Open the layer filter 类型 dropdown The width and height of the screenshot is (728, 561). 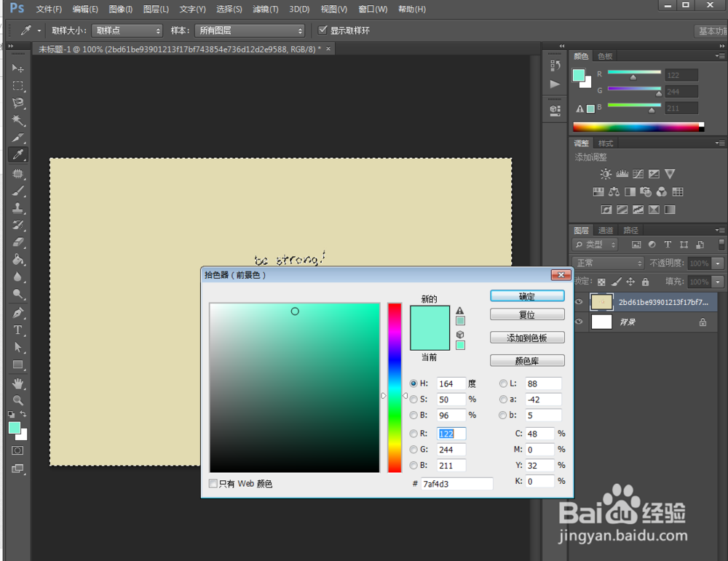tap(596, 244)
